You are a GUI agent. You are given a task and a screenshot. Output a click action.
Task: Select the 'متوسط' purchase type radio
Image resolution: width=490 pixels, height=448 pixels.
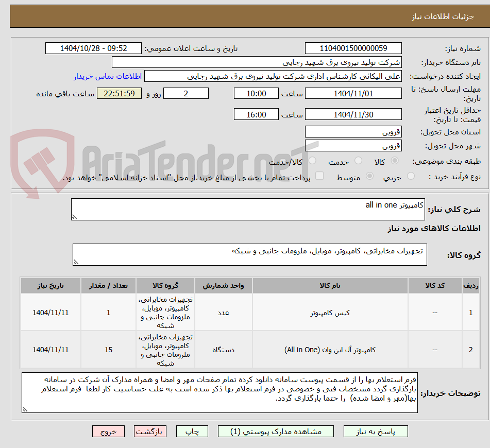point(369,176)
